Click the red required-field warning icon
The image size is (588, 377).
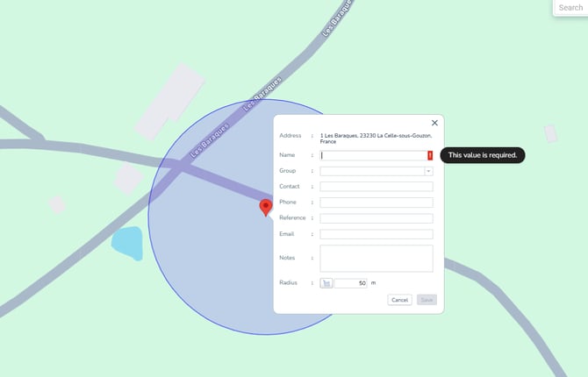tap(430, 155)
